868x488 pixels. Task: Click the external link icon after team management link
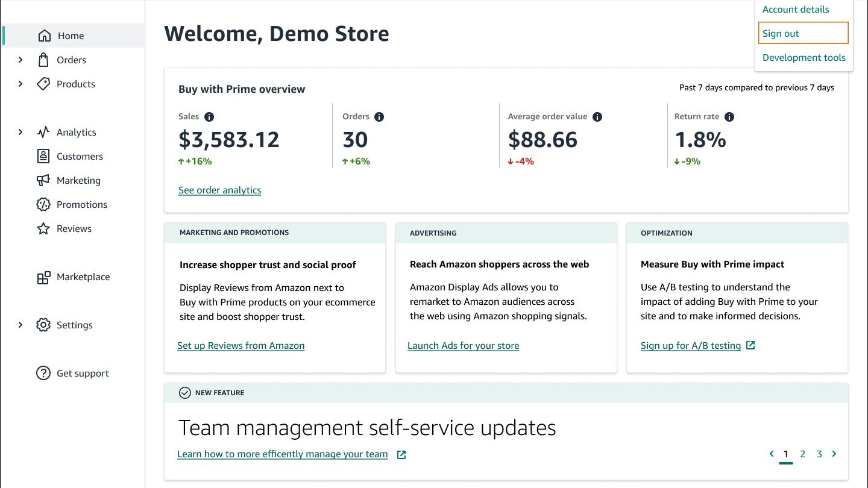(x=401, y=454)
